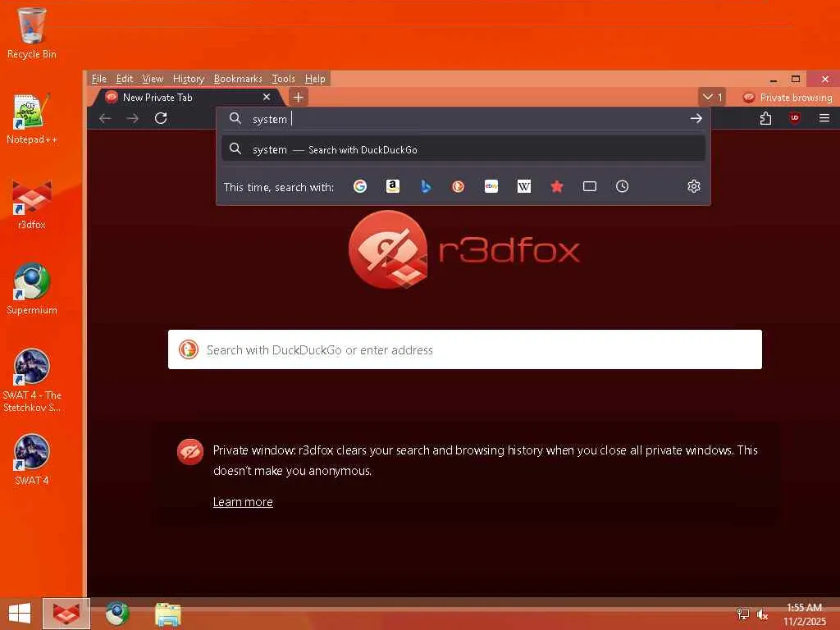Select SWAT 4 - The Stetchkov shortcut
The image size is (840, 630).
point(32,381)
